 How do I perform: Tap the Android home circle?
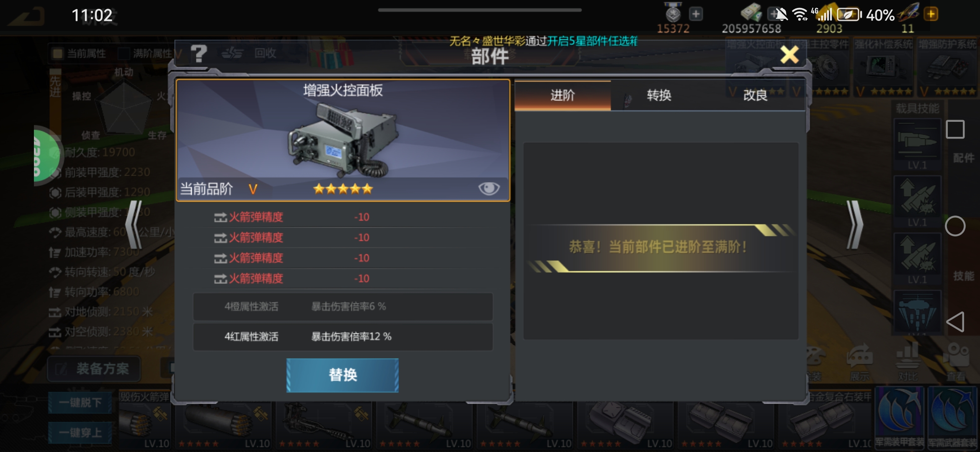pyautogui.click(x=955, y=226)
